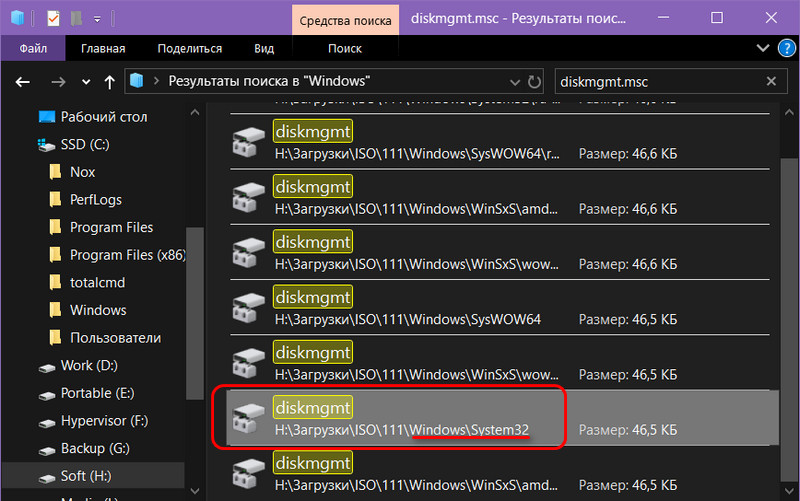This screenshot has width=800, height=501.
Task: Clear the search box with X
Action: click(771, 81)
